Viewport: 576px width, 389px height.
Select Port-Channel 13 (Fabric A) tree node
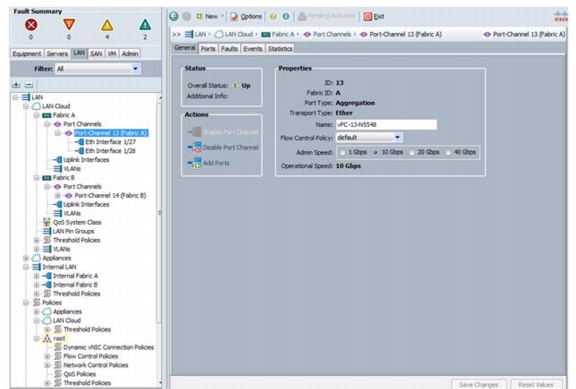(x=111, y=133)
